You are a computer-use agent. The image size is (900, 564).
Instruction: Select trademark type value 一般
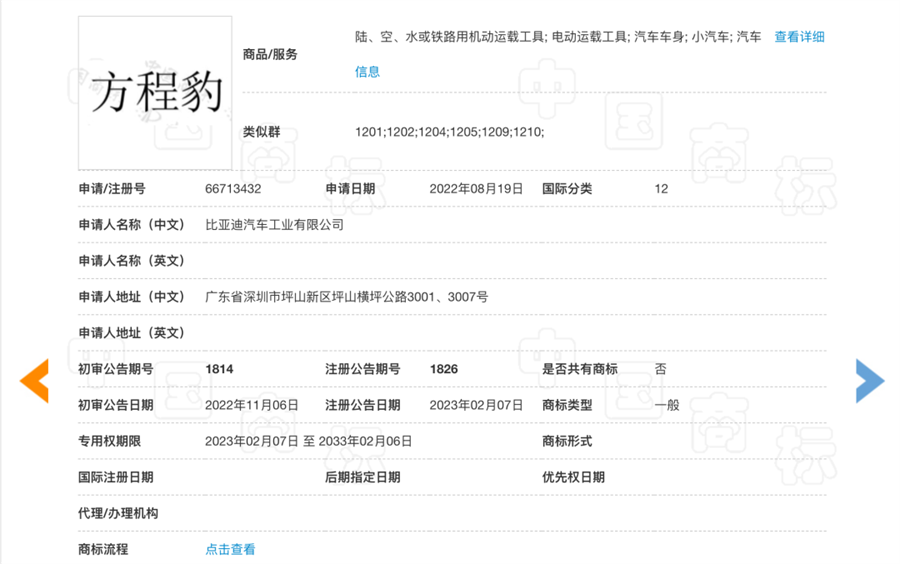(x=667, y=405)
